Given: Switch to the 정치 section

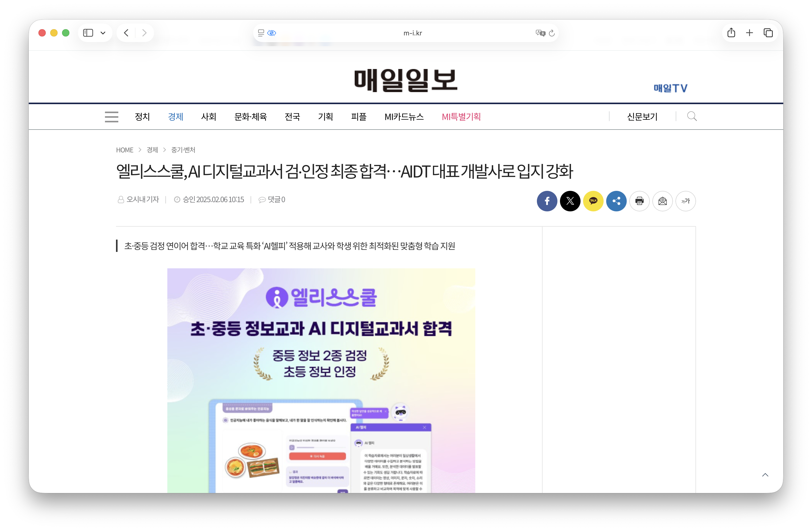Looking at the screenshot, I should [x=142, y=117].
